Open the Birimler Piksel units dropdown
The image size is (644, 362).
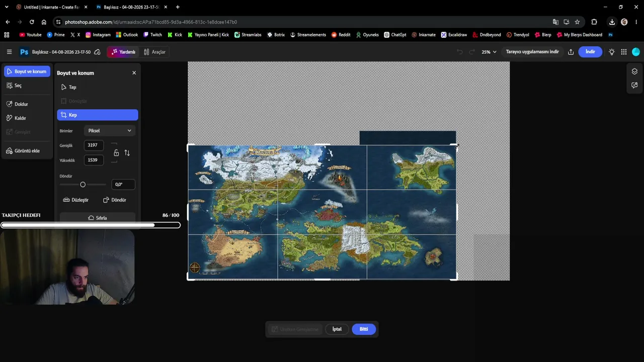[109, 131]
